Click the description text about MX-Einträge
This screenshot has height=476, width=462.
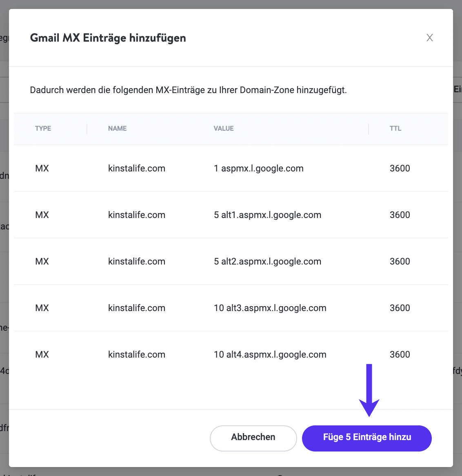point(188,90)
